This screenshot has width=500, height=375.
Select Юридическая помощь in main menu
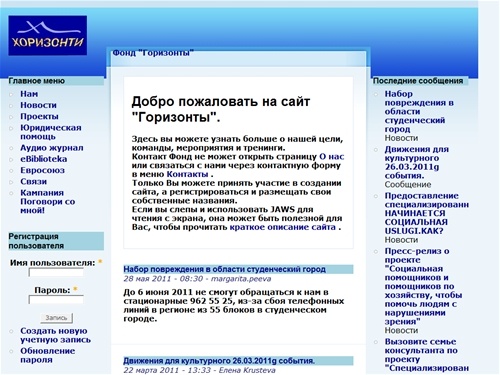coord(51,132)
